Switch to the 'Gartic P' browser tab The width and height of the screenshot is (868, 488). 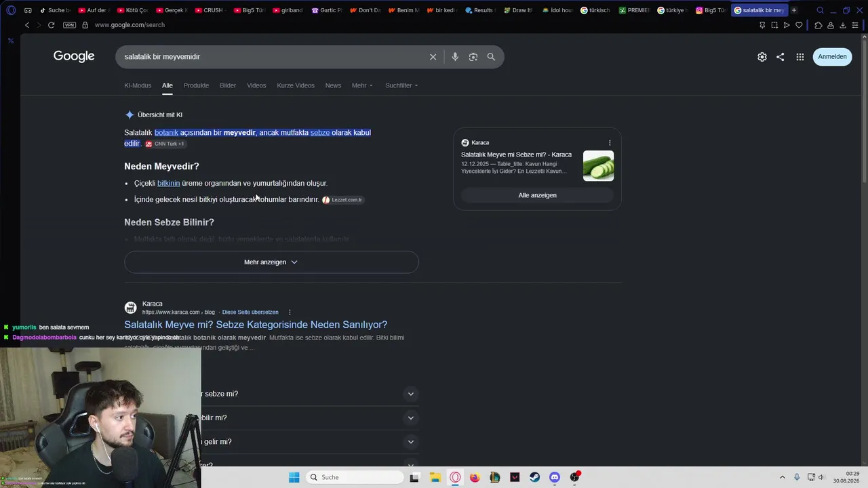point(327,10)
